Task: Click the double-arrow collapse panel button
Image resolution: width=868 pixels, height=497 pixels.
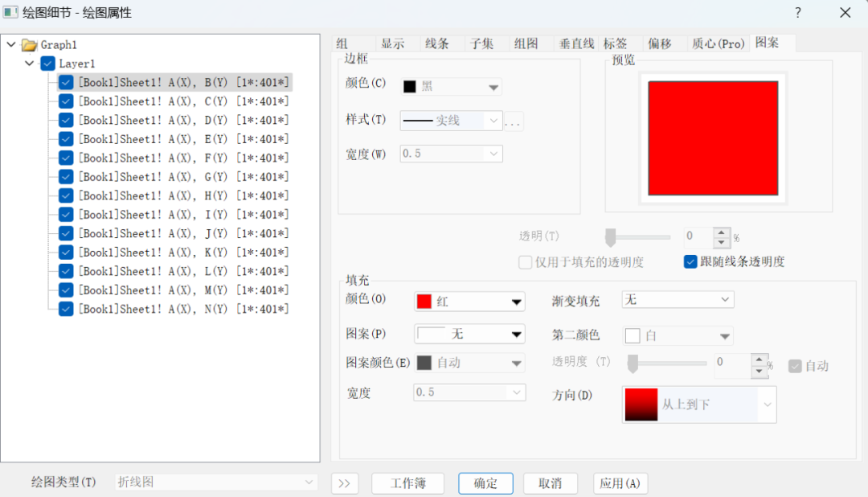Action: click(x=344, y=483)
